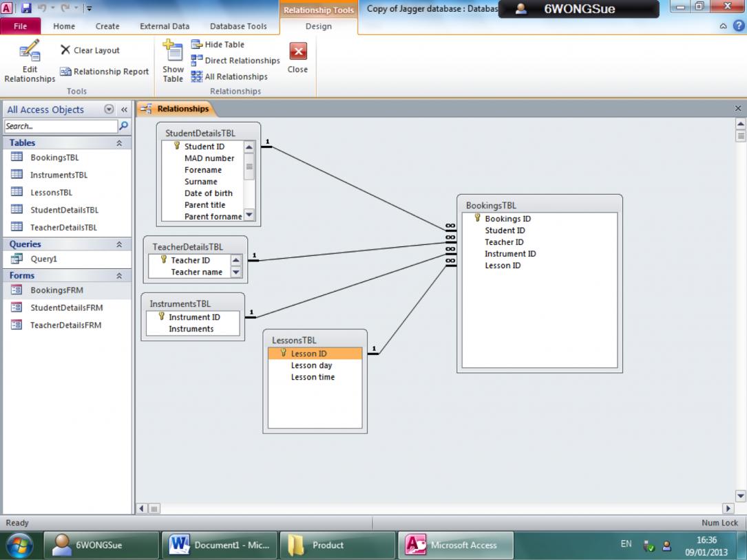Switch to the Document1 Word taskbar button

tap(219, 545)
